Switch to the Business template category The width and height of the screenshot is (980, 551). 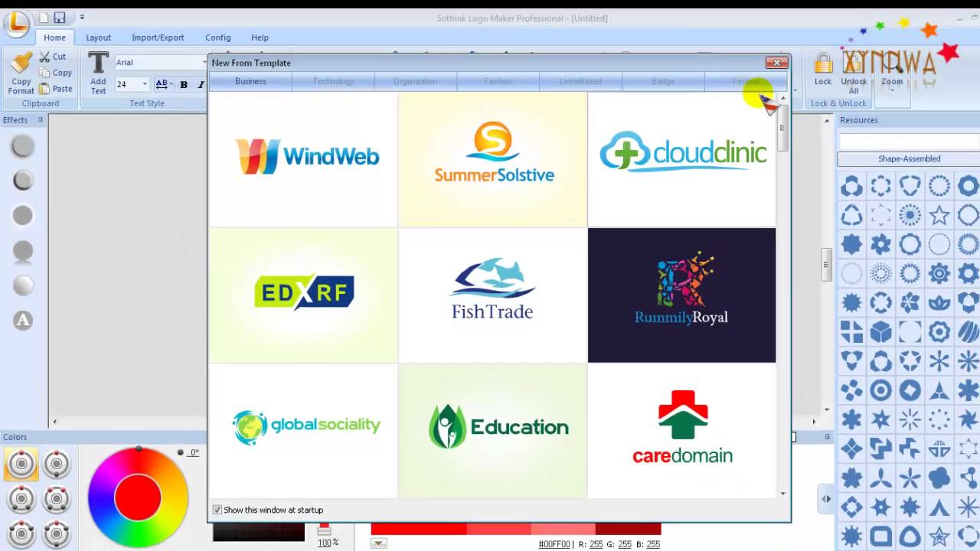[250, 81]
